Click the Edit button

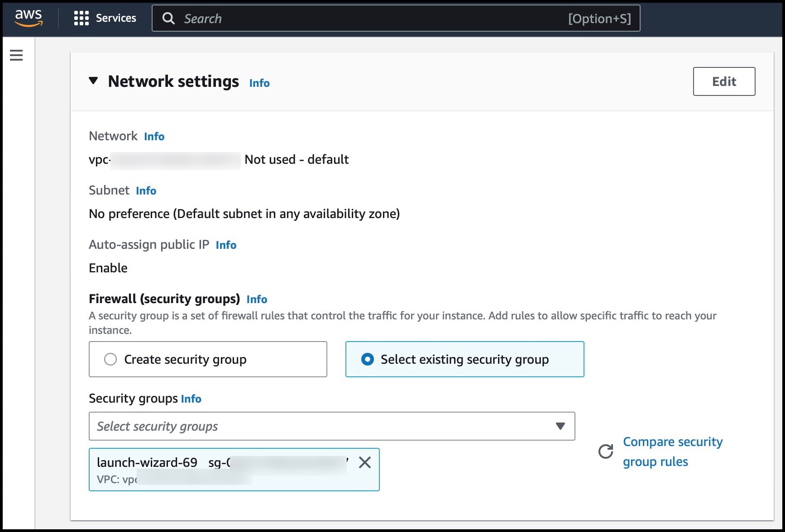pyautogui.click(x=723, y=81)
